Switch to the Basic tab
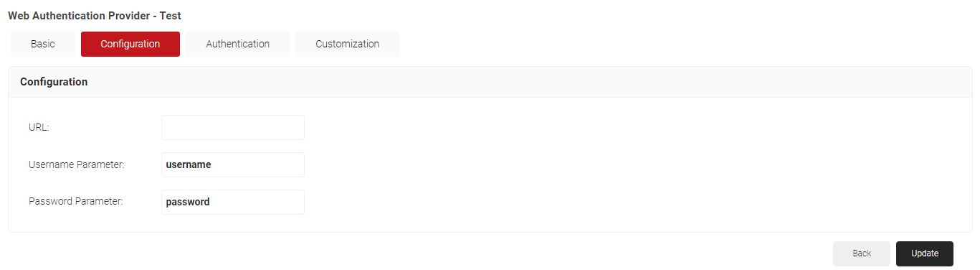This screenshot has width=980, height=270. [43, 44]
